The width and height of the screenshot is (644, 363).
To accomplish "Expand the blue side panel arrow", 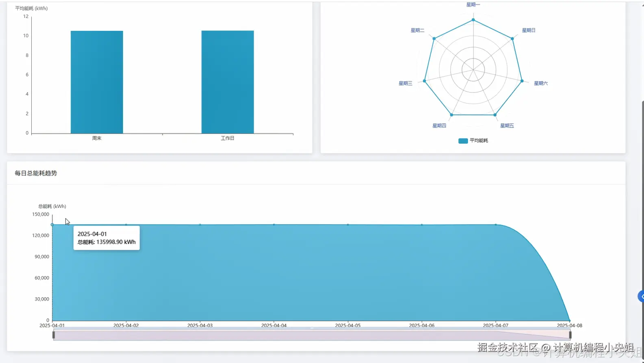I will pyautogui.click(x=641, y=296).
